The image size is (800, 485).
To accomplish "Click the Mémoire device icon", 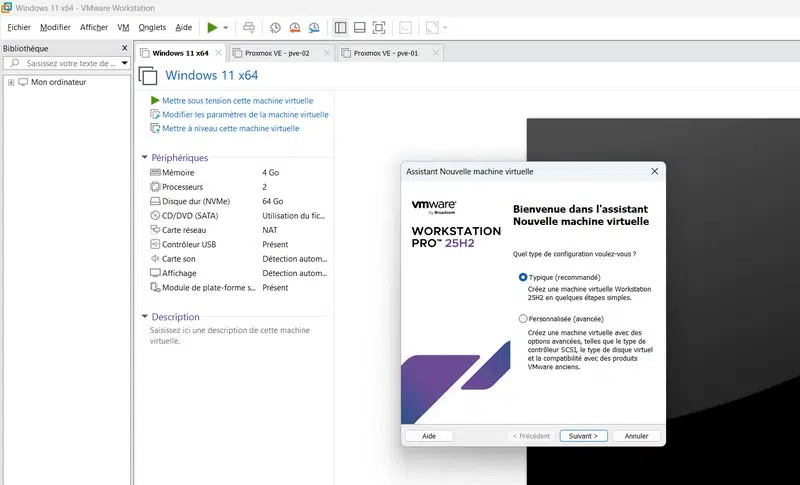I will point(155,172).
